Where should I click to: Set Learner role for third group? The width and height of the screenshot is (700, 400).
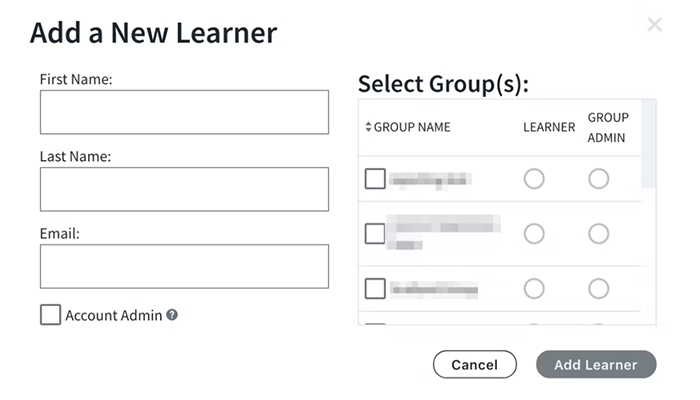click(534, 289)
